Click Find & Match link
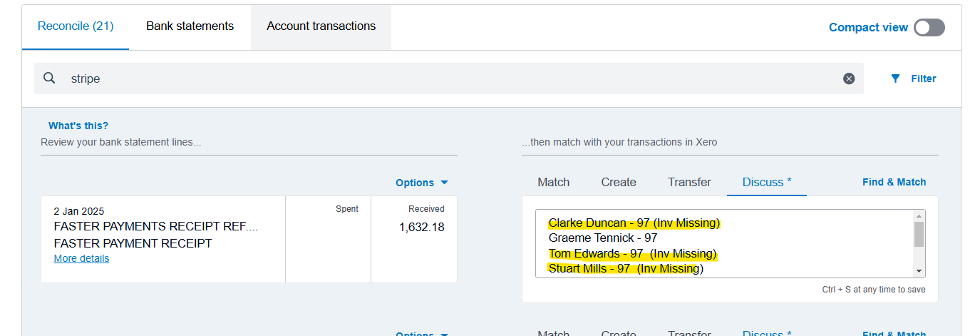980x336 pixels. [894, 182]
